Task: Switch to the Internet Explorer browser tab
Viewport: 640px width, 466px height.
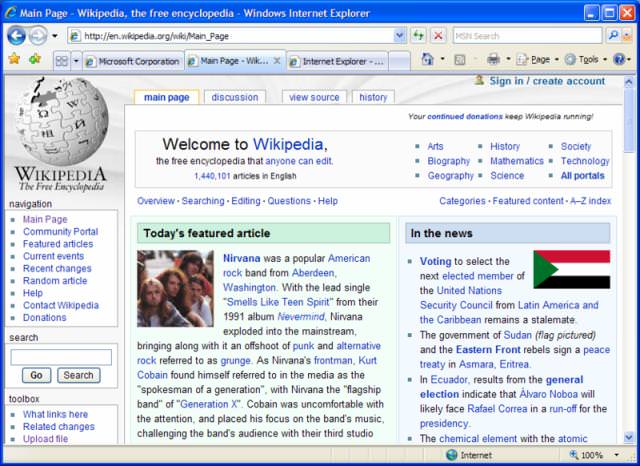Action: [x=338, y=62]
